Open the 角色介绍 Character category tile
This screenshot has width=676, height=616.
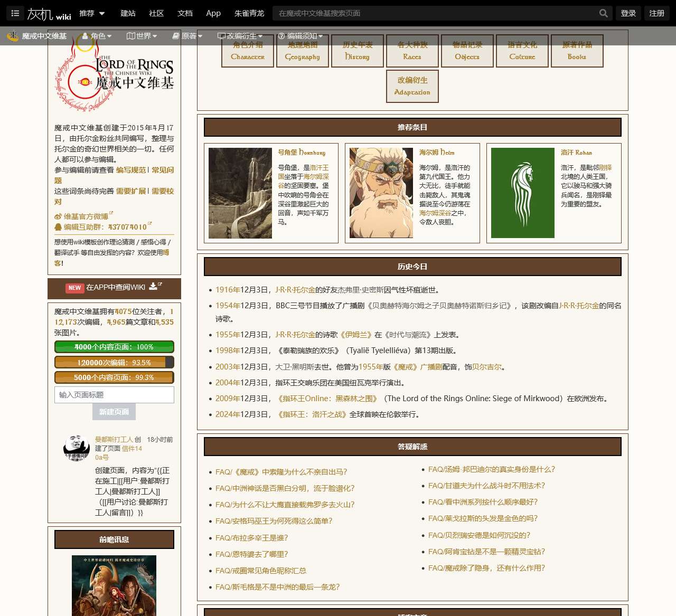248,51
